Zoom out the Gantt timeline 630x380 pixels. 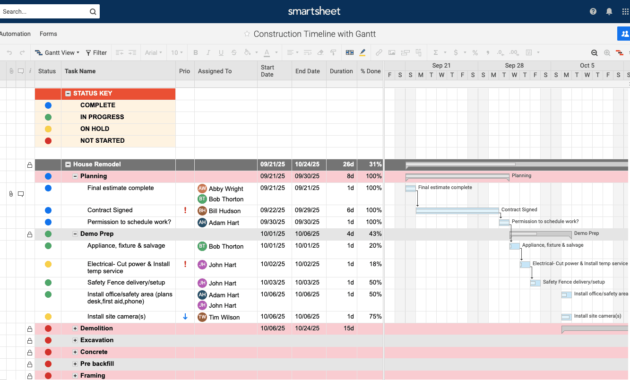594,53
